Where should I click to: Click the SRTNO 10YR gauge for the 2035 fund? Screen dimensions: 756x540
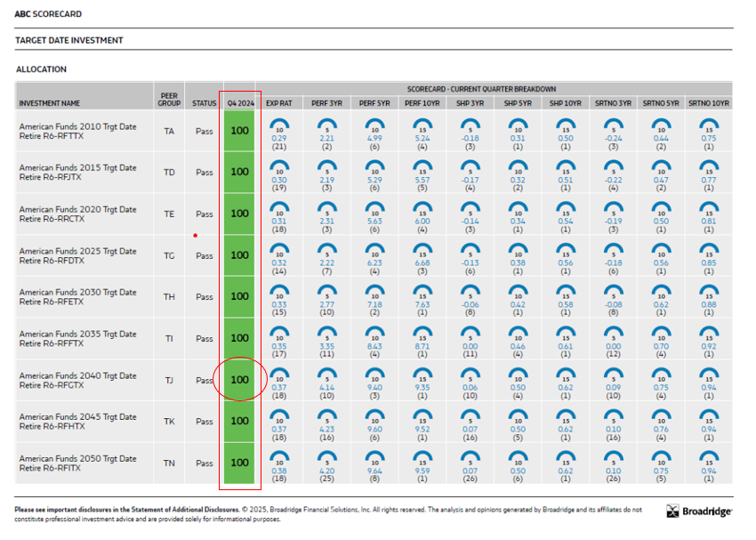tap(709, 333)
